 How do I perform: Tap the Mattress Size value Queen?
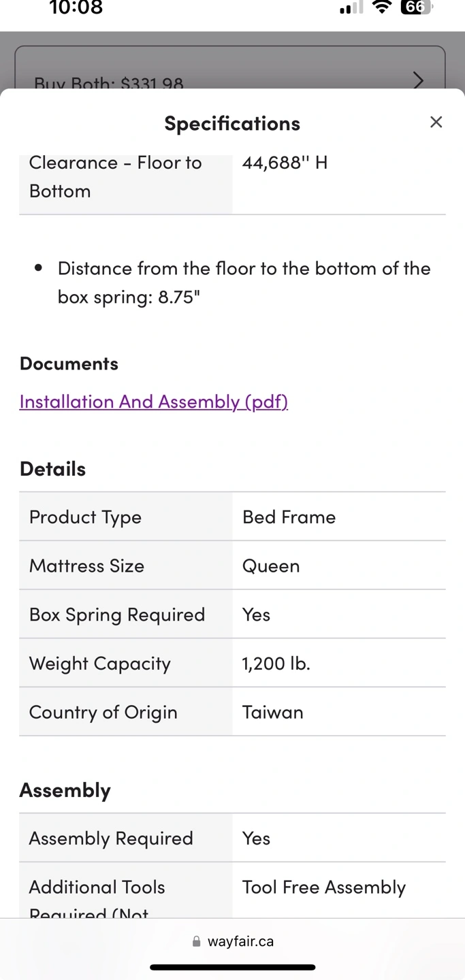click(271, 566)
